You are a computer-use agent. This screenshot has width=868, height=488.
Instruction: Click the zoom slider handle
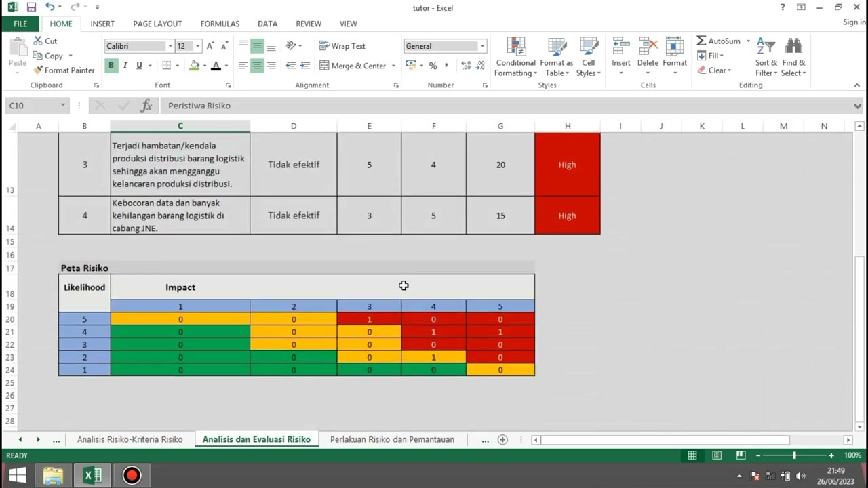coord(794,455)
